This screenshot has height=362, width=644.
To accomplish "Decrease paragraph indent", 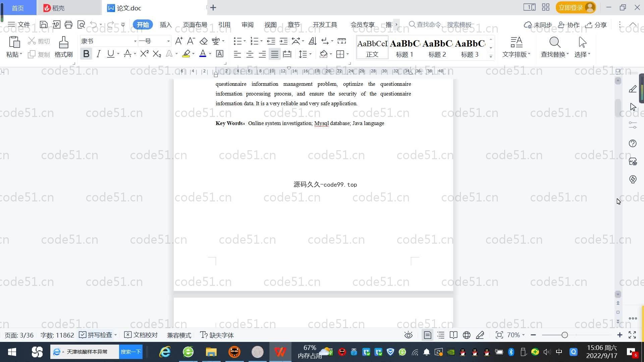I will tap(271, 41).
